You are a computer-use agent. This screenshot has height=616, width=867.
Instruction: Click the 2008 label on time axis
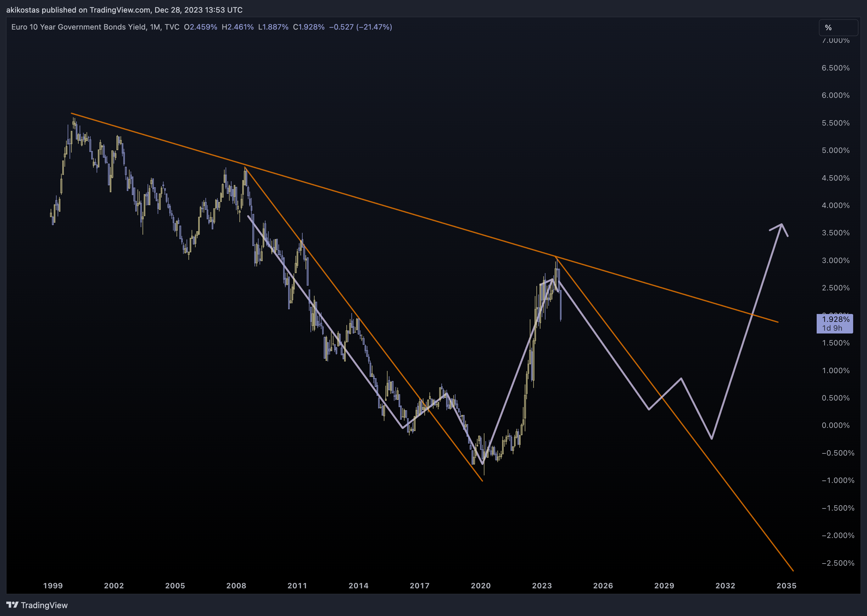point(236,586)
